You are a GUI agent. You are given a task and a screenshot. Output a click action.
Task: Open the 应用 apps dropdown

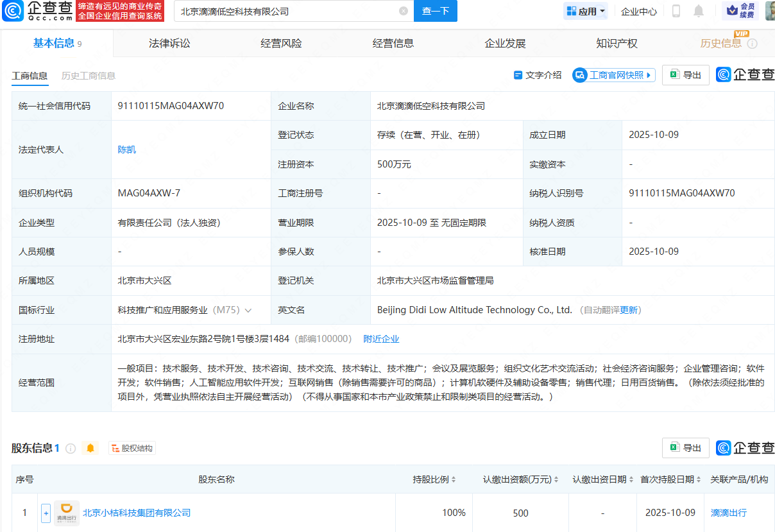pos(586,11)
